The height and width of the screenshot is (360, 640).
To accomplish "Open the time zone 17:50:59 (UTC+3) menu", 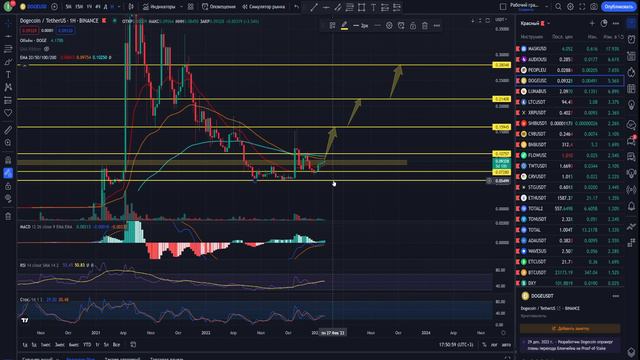I will [456, 344].
